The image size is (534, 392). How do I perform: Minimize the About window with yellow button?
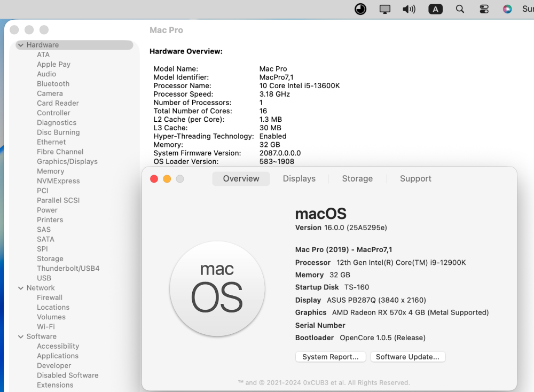pyautogui.click(x=167, y=179)
